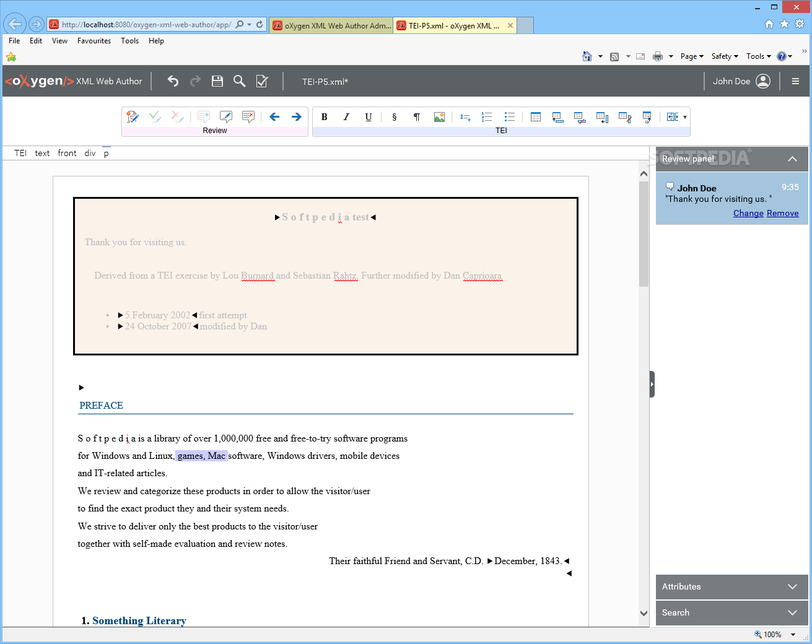This screenshot has width=812, height=644.
Task: Go back with the browser back button
Action: pyautogui.click(x=14, y=25)
